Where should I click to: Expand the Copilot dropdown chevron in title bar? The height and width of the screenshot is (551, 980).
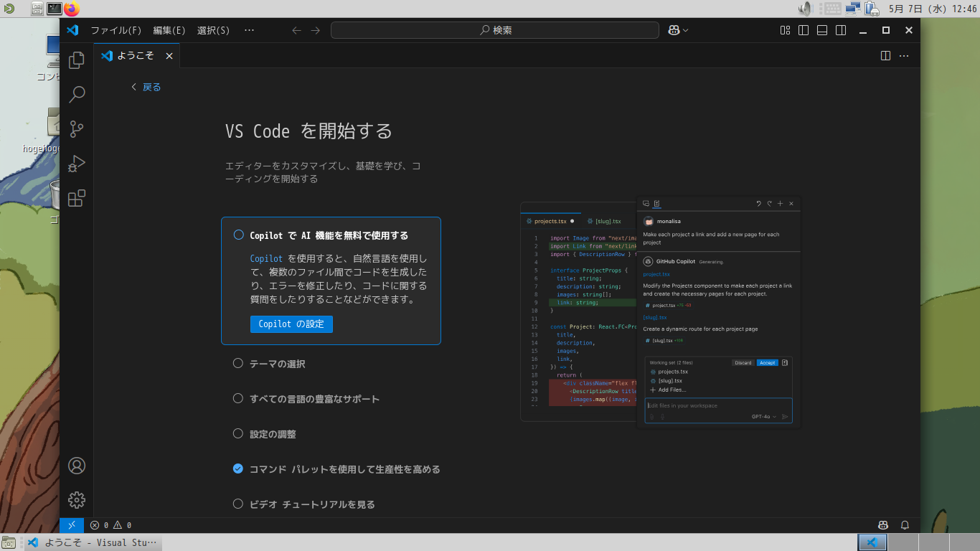point(686,30)
